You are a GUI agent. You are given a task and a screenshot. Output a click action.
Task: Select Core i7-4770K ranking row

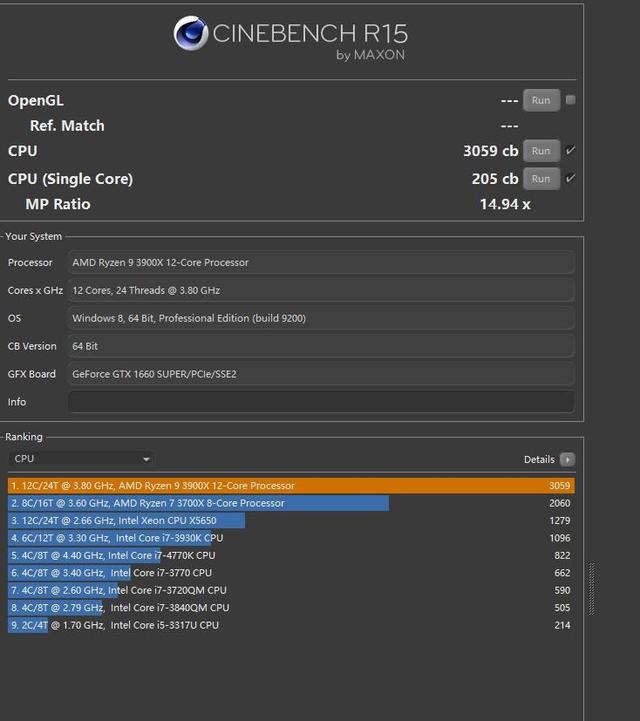pyautogui.click(x=291, y=555)
